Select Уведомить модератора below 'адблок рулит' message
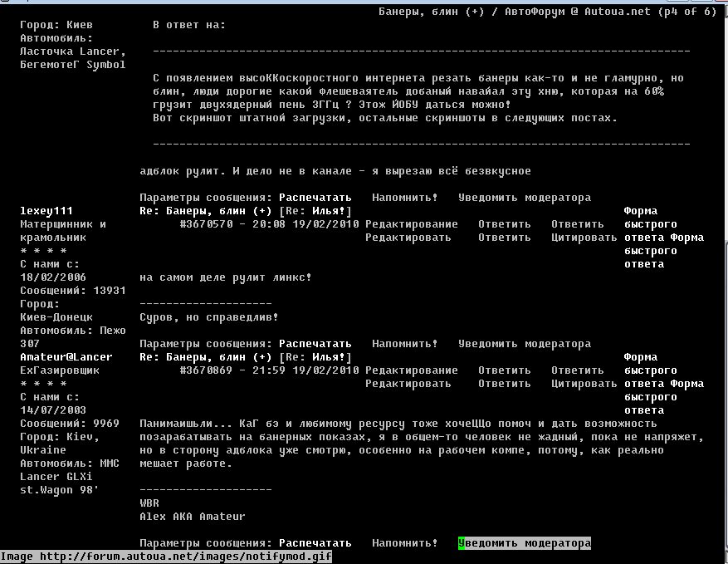This screenshot has width=728, height=564. (524, 198)
